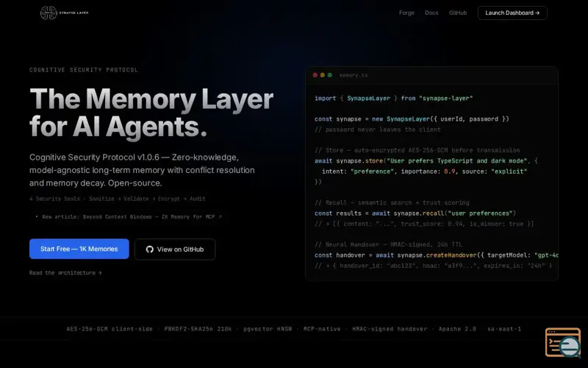Click sa-east-1 footer text
Viewport: 588px width, 368px height.
point(504,329)
